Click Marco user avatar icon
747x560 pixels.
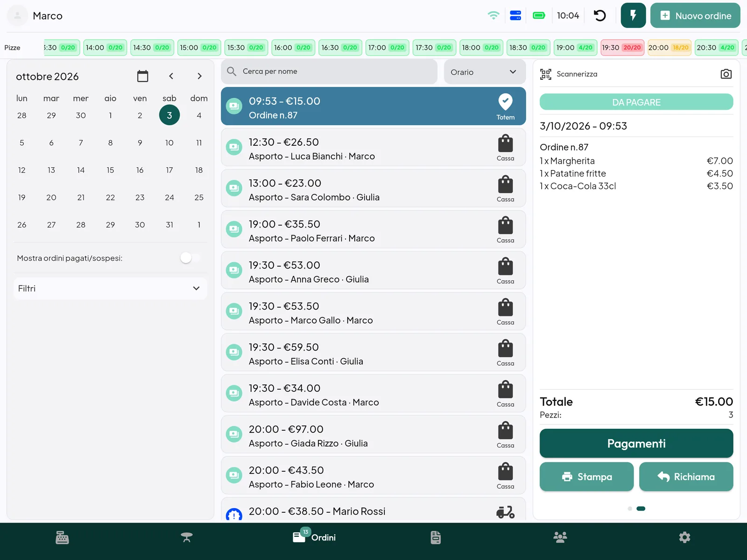click(18, 15)
